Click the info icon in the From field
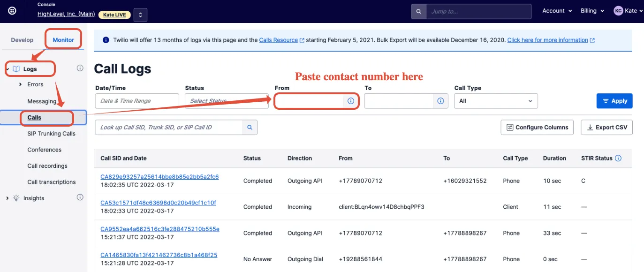Screen dimensions: 644x272 (351, 101)
